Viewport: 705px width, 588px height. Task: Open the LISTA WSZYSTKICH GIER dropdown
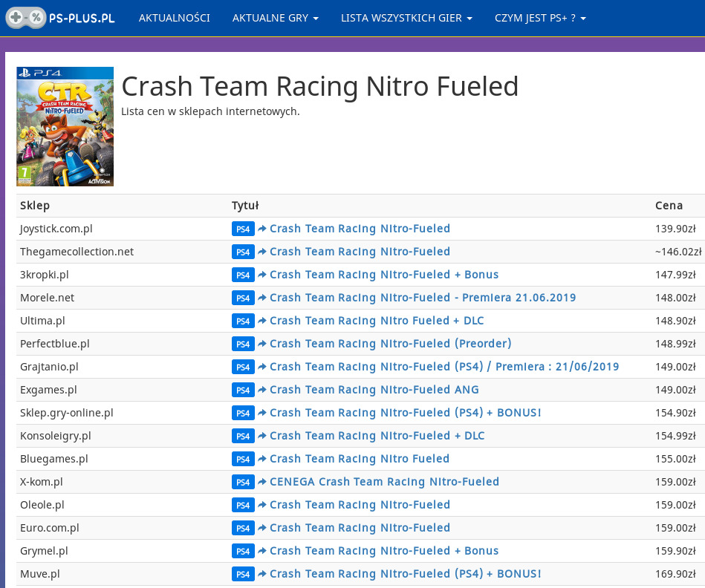point(406,18)
